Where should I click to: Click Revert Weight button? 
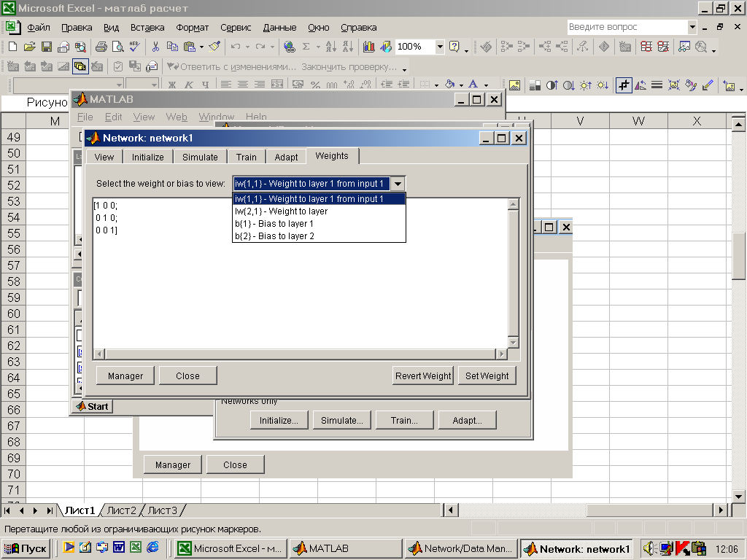click(x=423, y=376)
